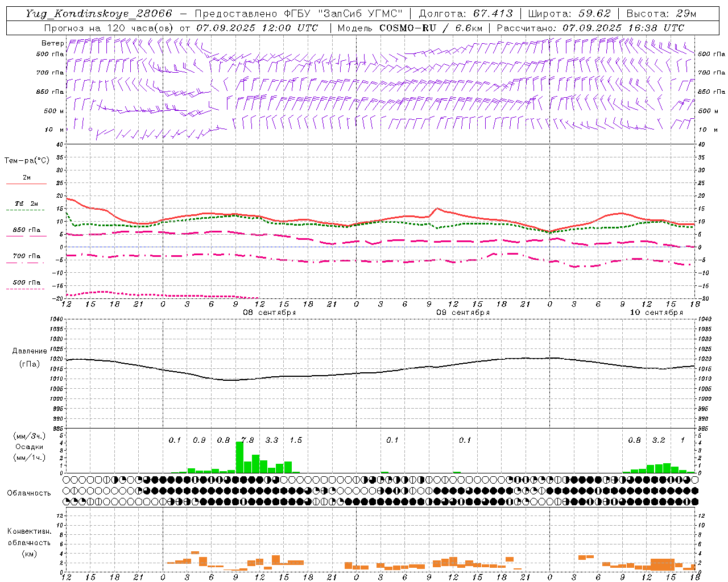728x582 pixels.
Task: Click the red '2м' temperature legend line
Action: click(x=26, y=184)
